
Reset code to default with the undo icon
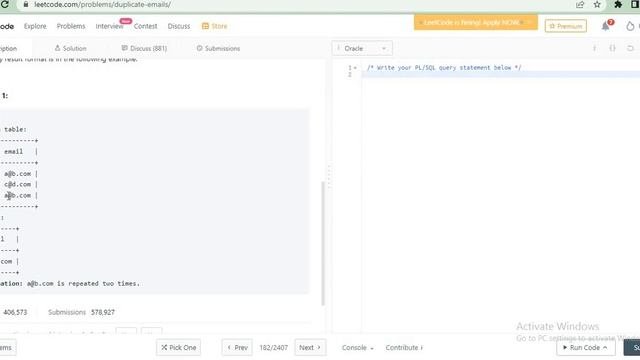tap(630, 48)
